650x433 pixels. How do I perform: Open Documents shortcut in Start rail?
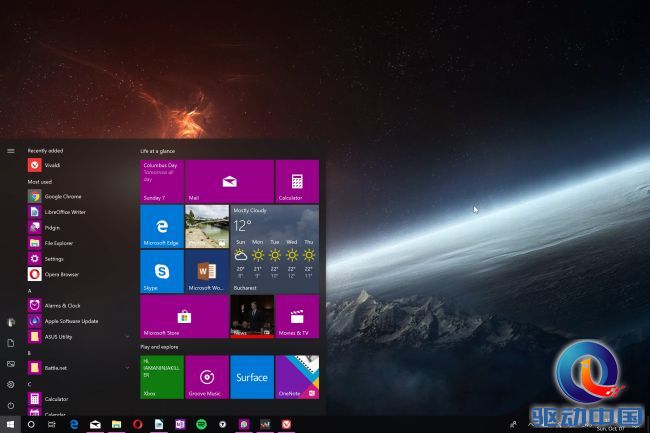tap(11, 343)
